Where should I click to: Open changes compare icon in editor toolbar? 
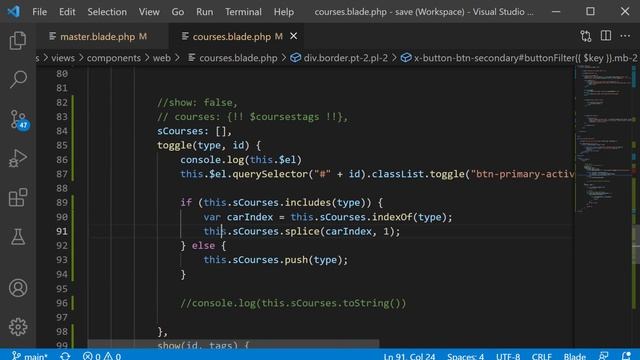click(586, 36)
